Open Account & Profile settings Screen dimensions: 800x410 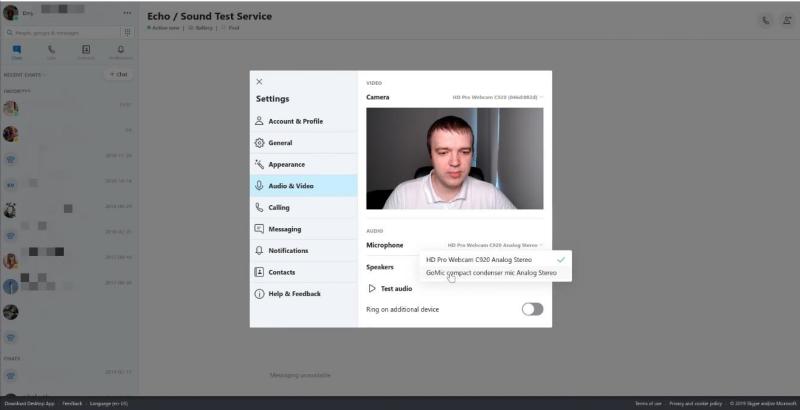(x=304, y=121)
